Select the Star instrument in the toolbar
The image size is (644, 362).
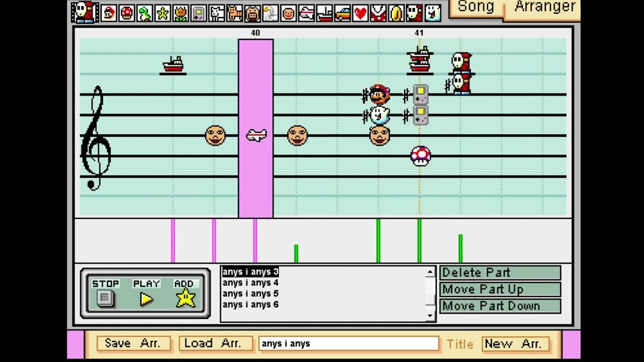pos(163,13)
